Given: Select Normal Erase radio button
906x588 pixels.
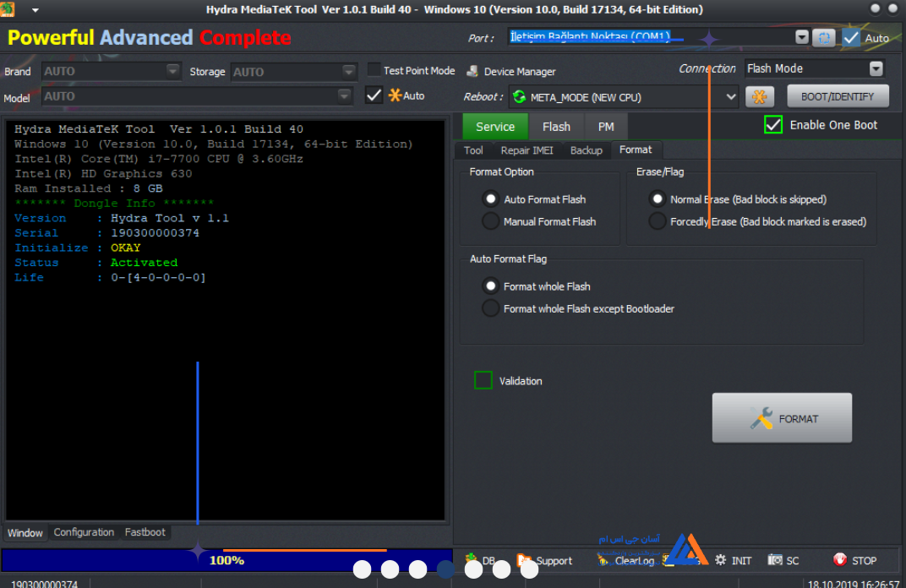Looking at the screenshot, I should [x=657, y=199].
